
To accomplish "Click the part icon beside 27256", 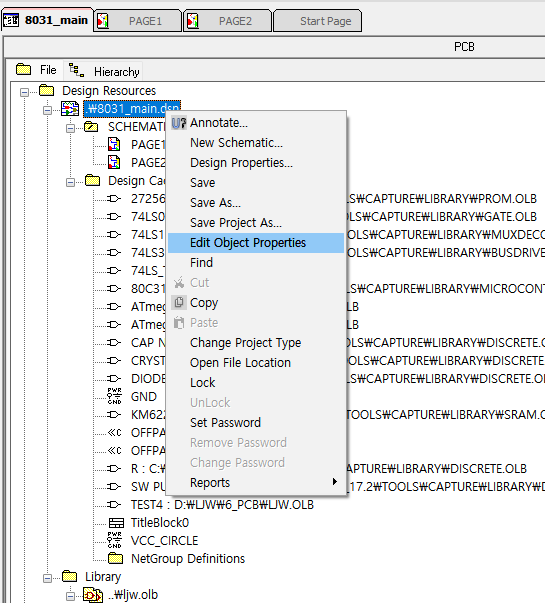I will coord(114,198).
